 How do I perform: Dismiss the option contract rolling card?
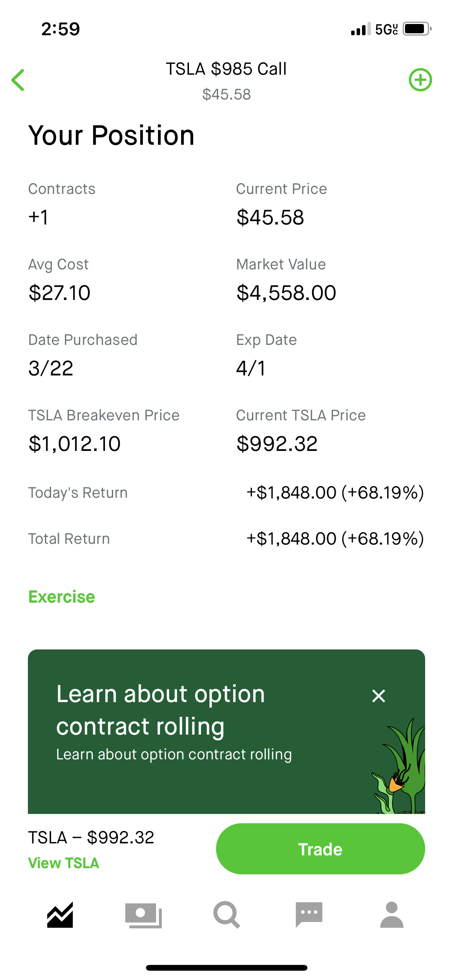pos(379,696)
